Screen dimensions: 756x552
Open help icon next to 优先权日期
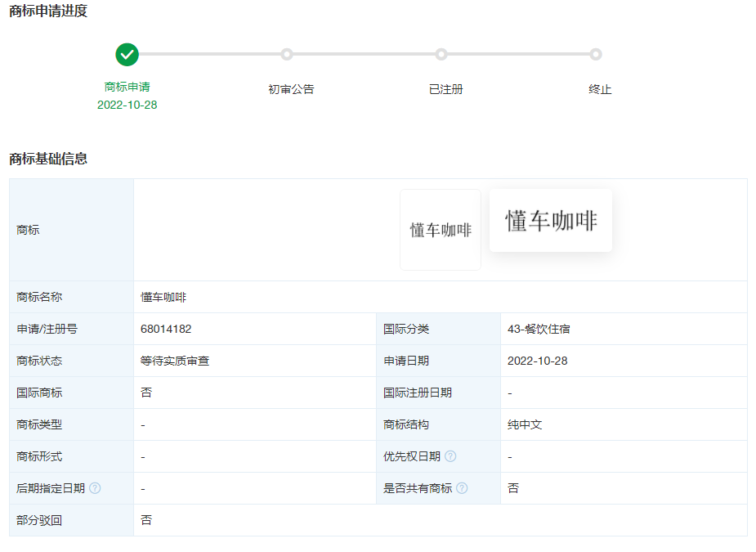[x=450, y=456]
